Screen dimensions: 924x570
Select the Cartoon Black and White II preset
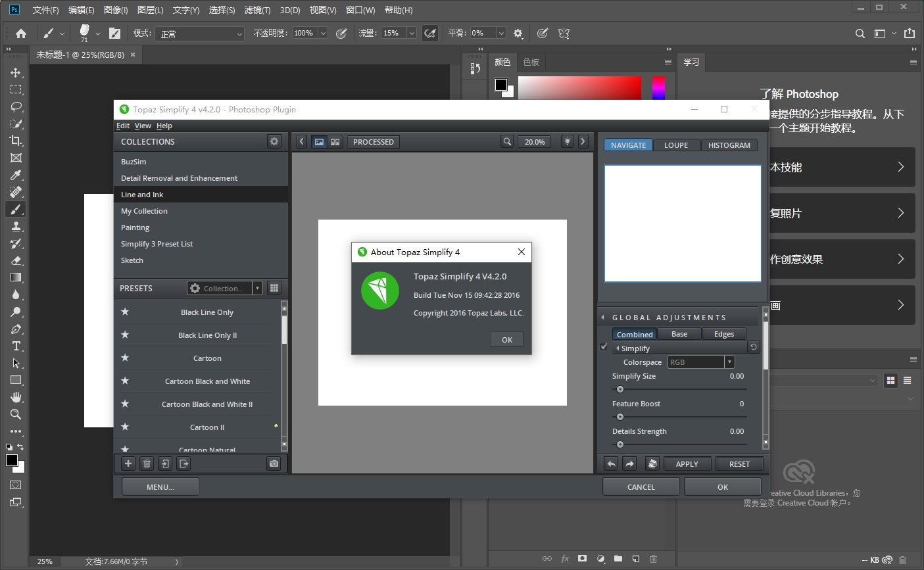point(207,404)
